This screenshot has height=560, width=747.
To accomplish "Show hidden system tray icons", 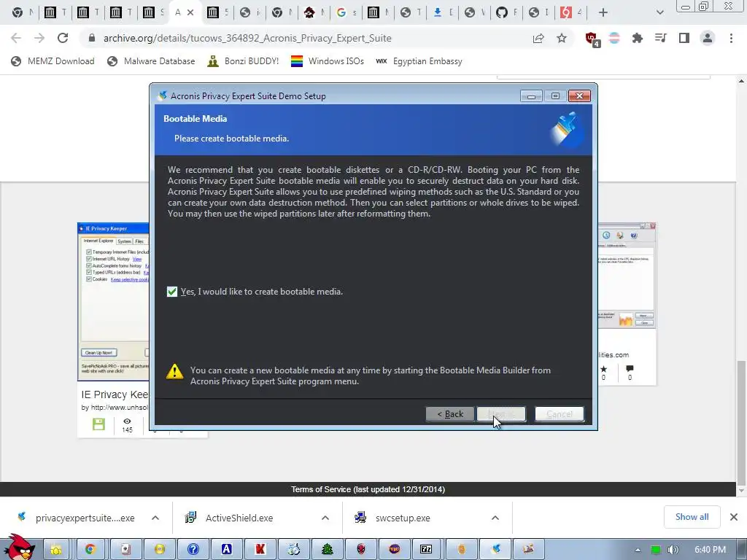I will [638, 550].
